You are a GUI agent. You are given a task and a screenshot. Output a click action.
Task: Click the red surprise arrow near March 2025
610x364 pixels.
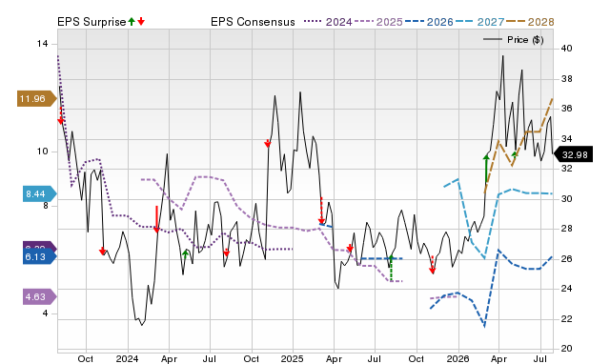click(321, 211)
